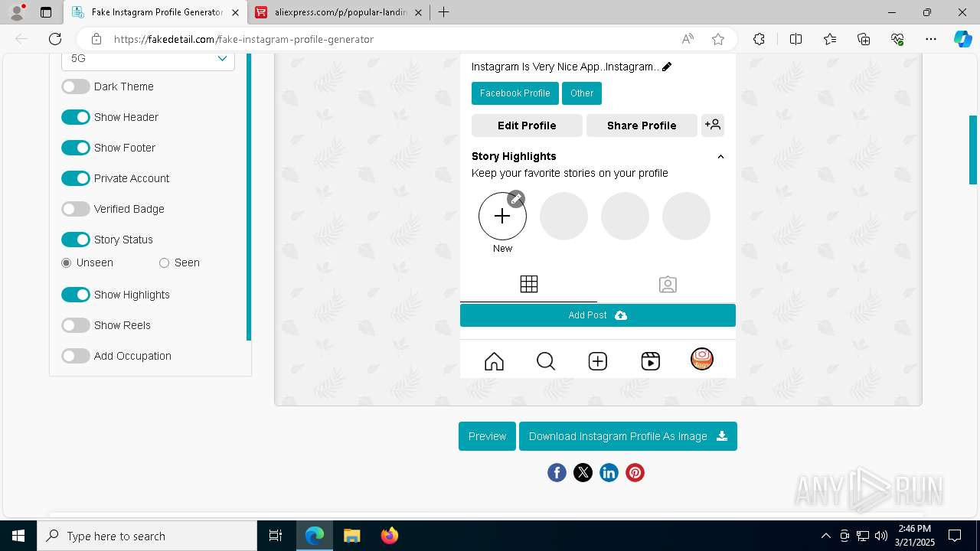This screenshot has width=980, height=551.
Task: Click Edit Profile button
Action: (527, 126)
